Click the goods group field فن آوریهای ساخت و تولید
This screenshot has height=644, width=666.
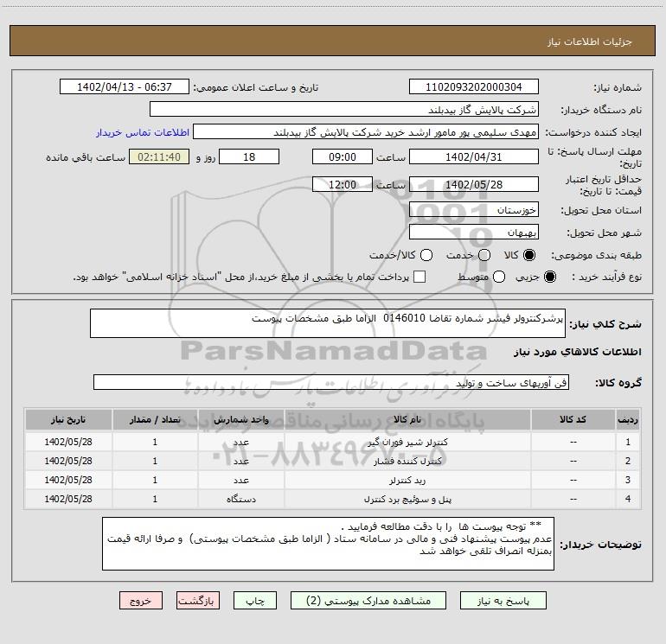click(331, 382)
